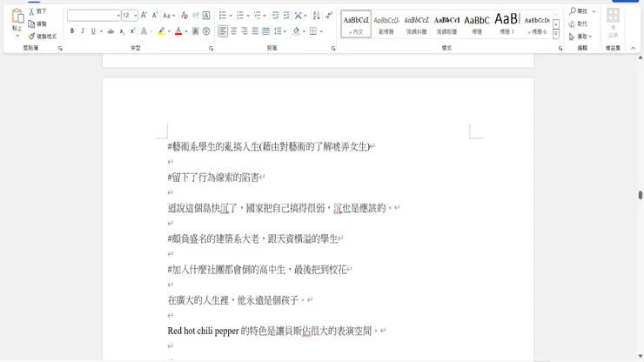Apply the 標題 1 (Heading 1) style

[x=507, y=24]
